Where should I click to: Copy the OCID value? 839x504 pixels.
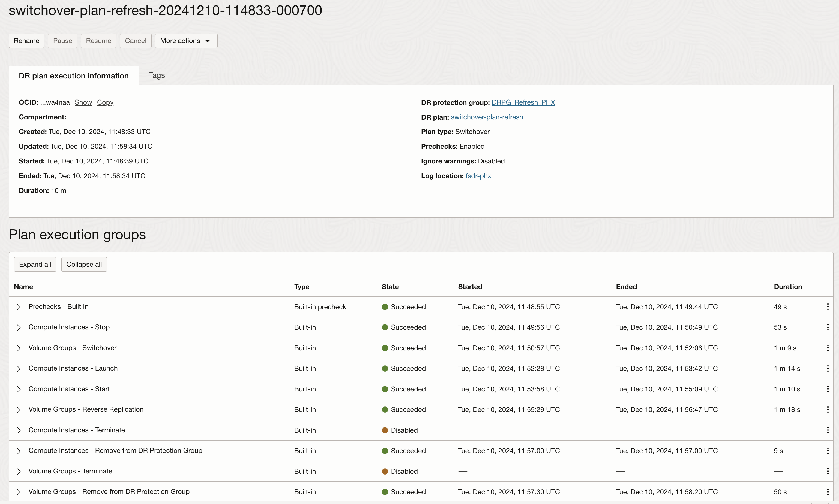pos(105,102)
